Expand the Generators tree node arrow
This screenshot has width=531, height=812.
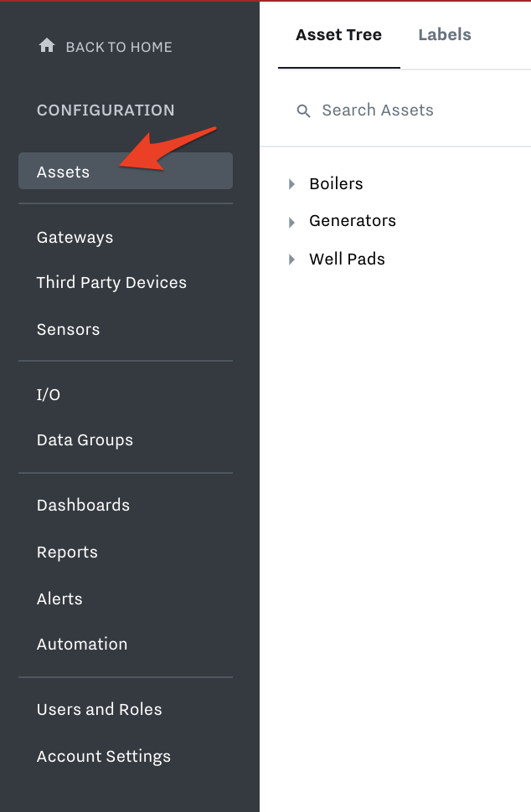pyautogui.click(x=291, y=222)
